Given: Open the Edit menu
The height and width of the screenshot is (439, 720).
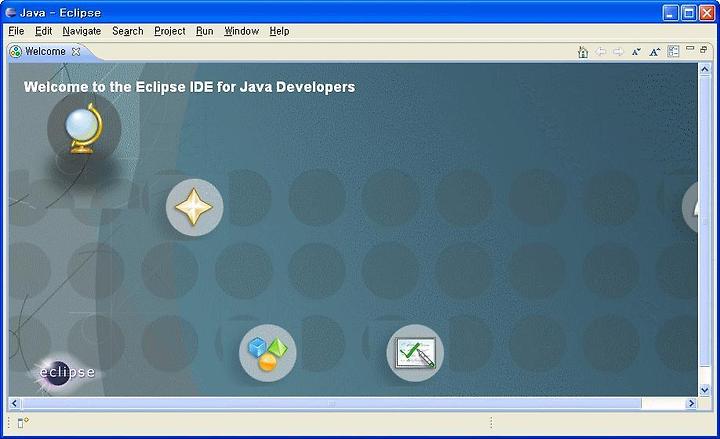Looking at the screenshot, I should 43,31.
